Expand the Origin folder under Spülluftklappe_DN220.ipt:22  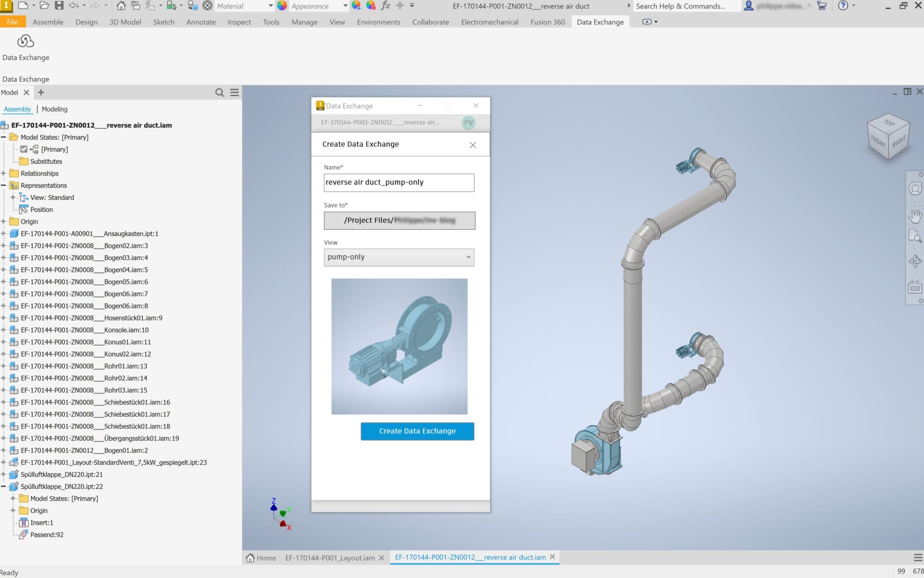click(x=13, y=511)
